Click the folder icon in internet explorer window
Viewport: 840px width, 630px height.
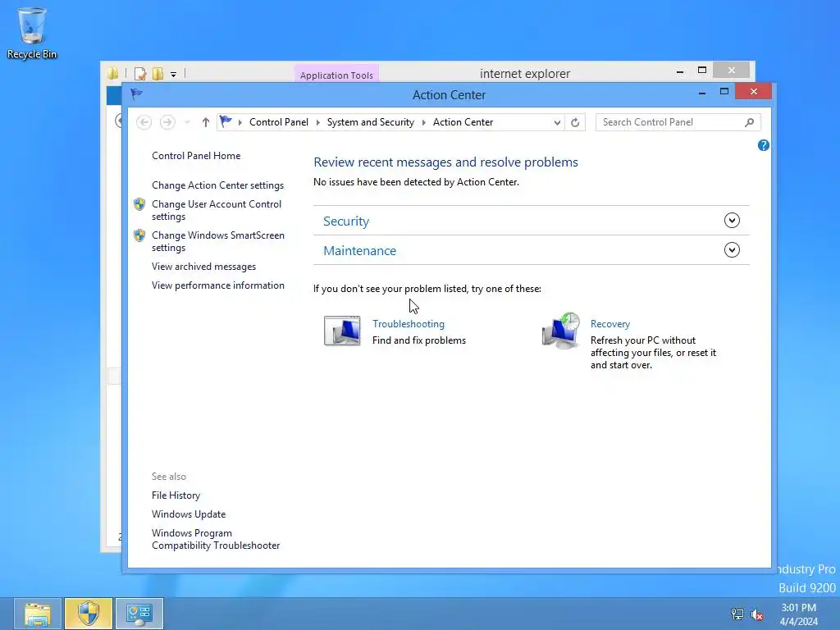pos(113,73)
